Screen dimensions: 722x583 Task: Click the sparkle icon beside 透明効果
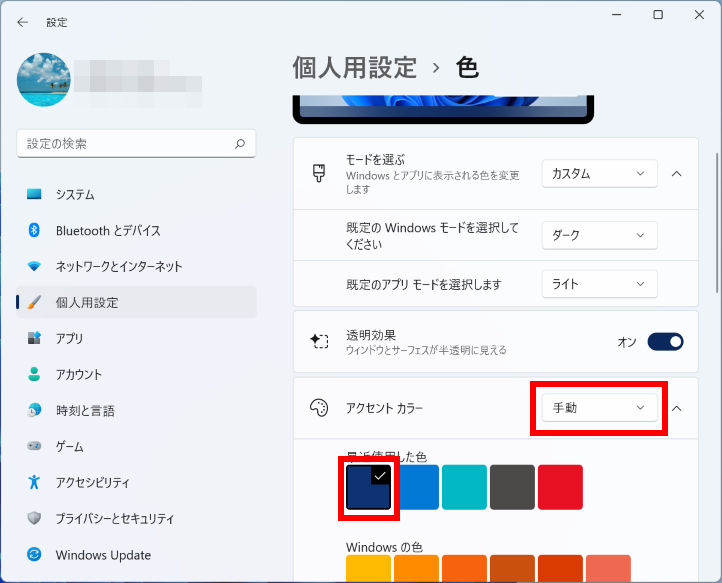click(319, 341)
